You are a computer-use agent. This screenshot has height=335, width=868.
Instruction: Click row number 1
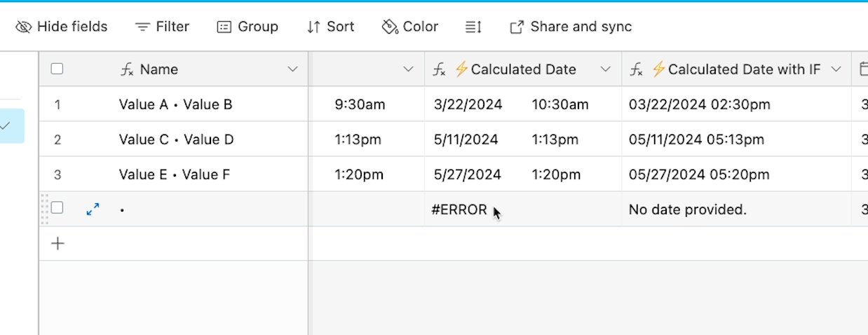pos(57,104)
